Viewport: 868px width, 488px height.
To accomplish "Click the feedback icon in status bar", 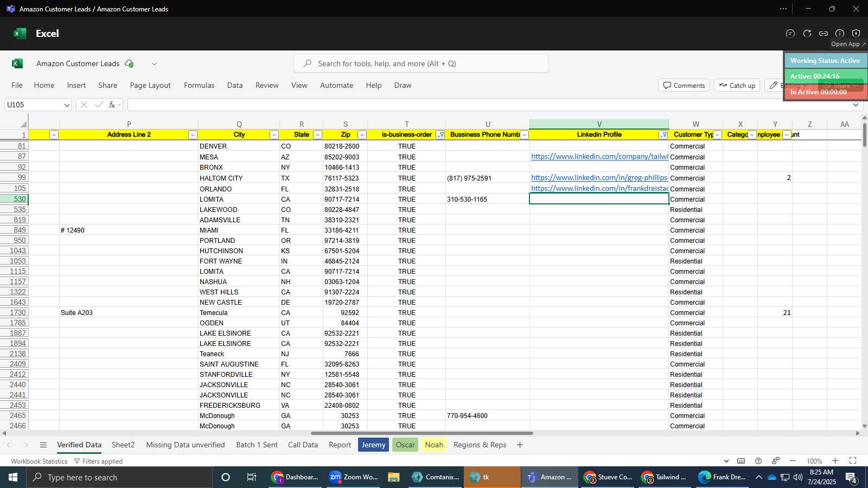I will (x=776, y=461).
